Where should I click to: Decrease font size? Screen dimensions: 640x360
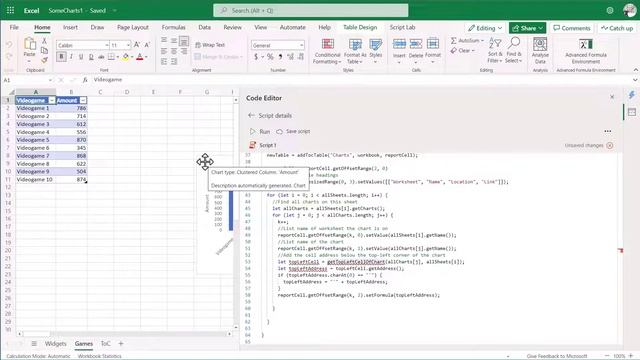tap(147, 45)
